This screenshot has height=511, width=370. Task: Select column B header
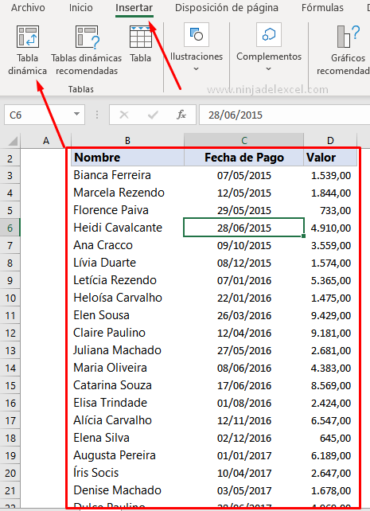tap(128, 141)
